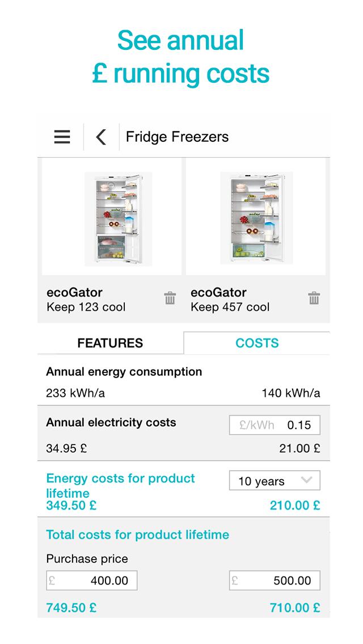Screen dimensions: 363x644
Task: Tap the 710.00 £ total cost value
Action: tap(295, 608)
